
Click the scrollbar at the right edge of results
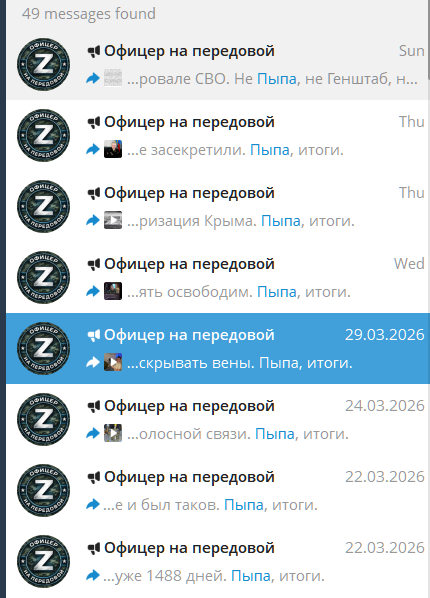(x=428, y=38)
